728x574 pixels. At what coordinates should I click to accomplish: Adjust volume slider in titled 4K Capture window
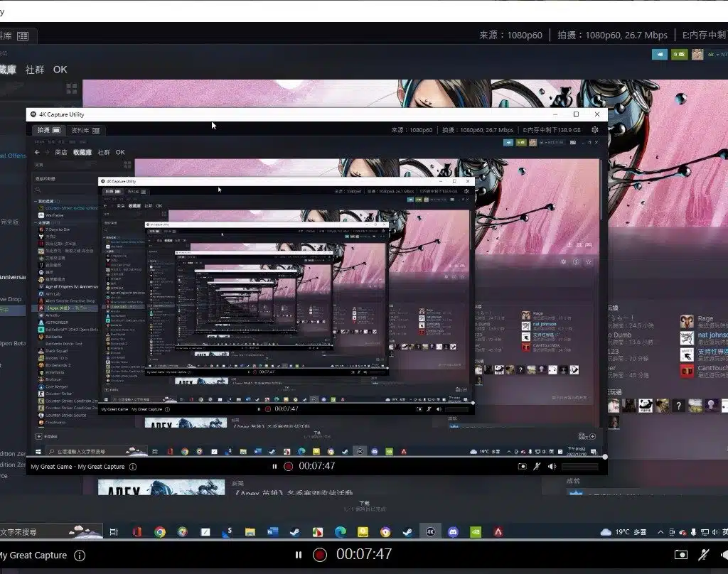579,467
